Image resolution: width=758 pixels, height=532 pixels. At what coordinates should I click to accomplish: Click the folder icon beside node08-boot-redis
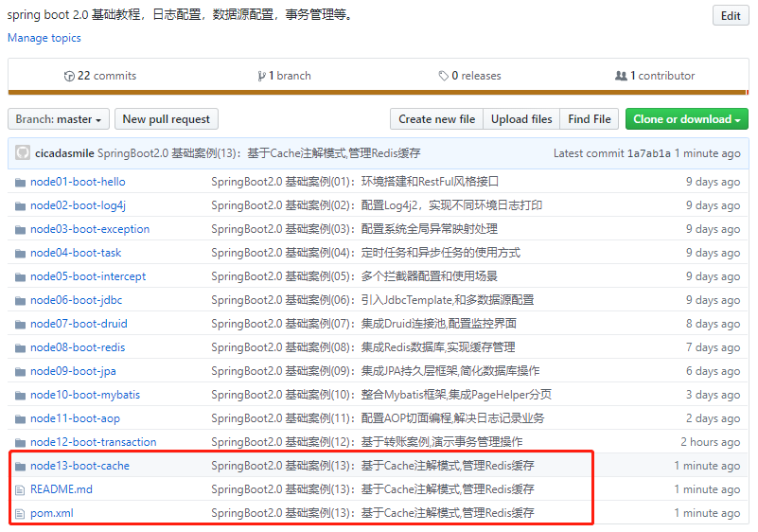pyautogui.click(x=20, y=348)
